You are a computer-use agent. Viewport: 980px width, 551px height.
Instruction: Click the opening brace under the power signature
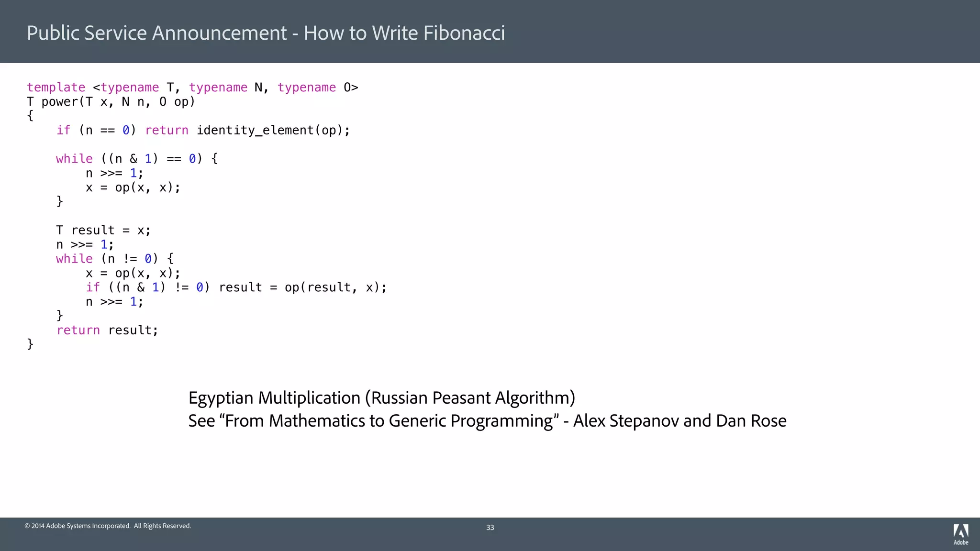[30, 116]
